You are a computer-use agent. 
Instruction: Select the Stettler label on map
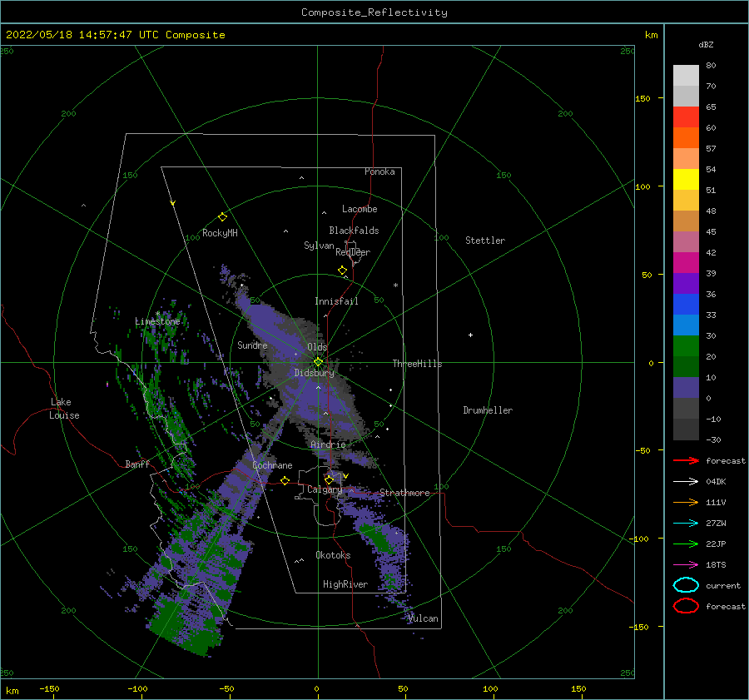(x=485, y=241)
